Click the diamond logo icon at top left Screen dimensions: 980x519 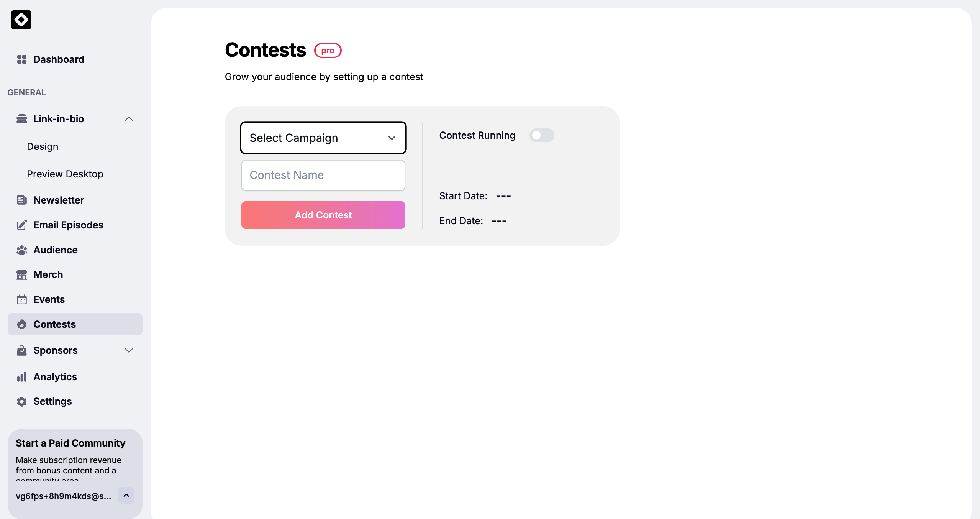[x=21, y=20]
